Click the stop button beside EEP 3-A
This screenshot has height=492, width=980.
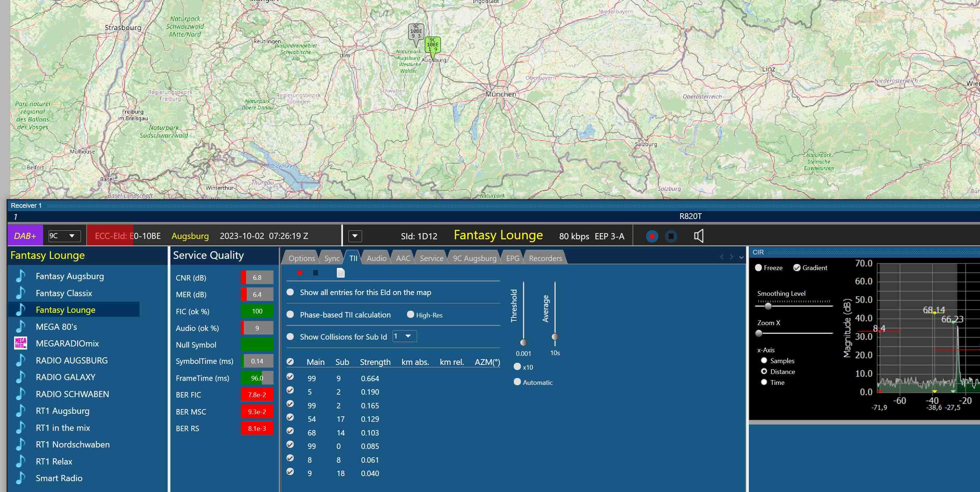671,236
